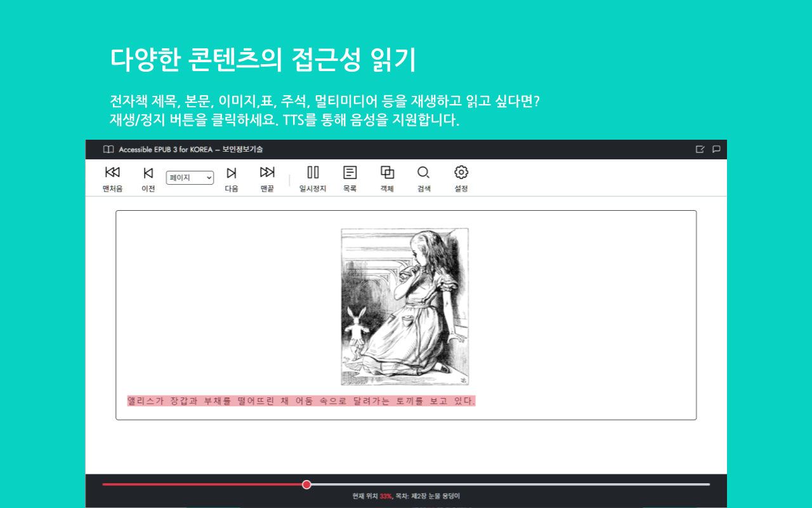Open search using the 검색 magnifier icon

pyautogui.click(x=423, y=173)
